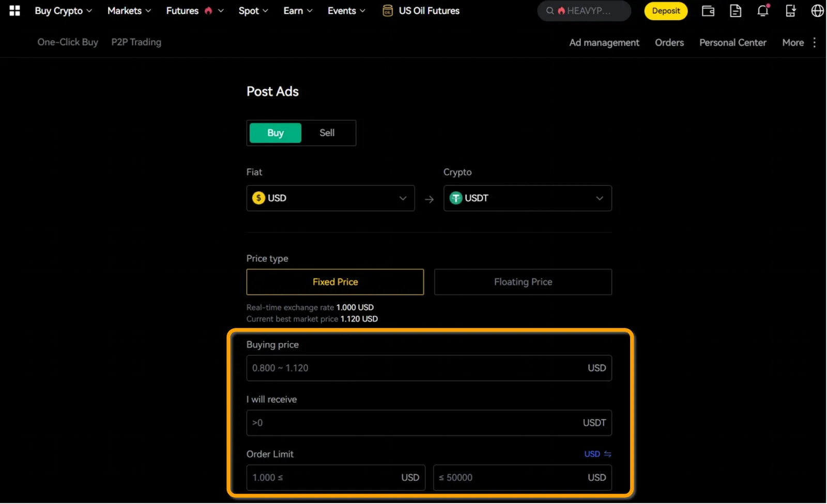827x504 pixels.
Task: Open the language globe icon
Action: 817,11
